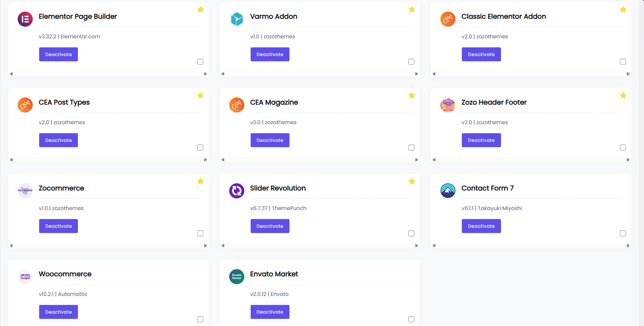Click the Woocommerce logo icon

click(25, 276)
